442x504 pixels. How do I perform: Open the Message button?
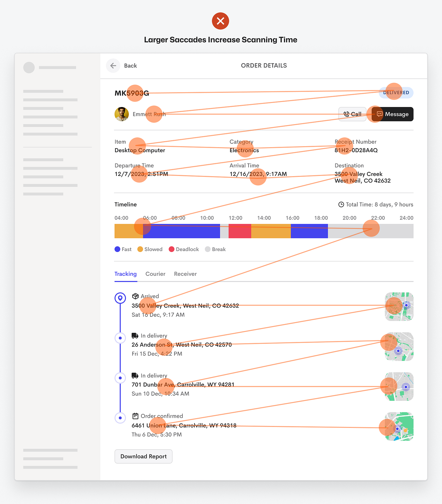click(392, 114)
